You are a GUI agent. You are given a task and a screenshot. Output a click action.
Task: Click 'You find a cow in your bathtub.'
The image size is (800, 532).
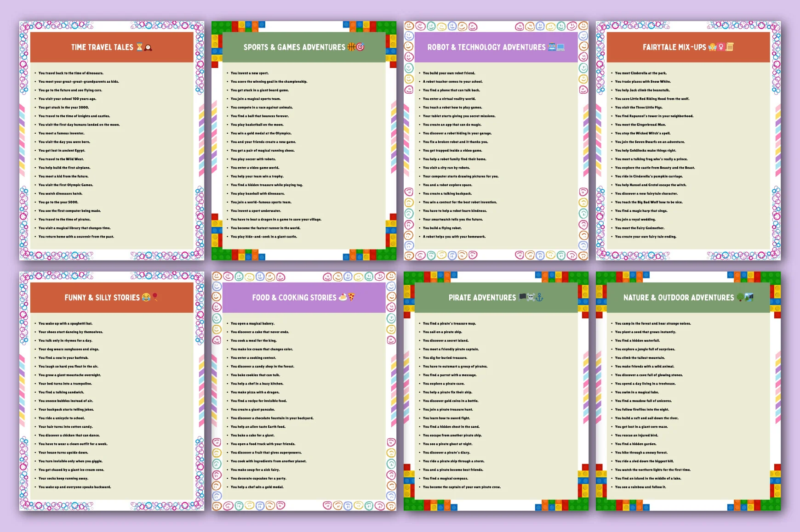63,358
